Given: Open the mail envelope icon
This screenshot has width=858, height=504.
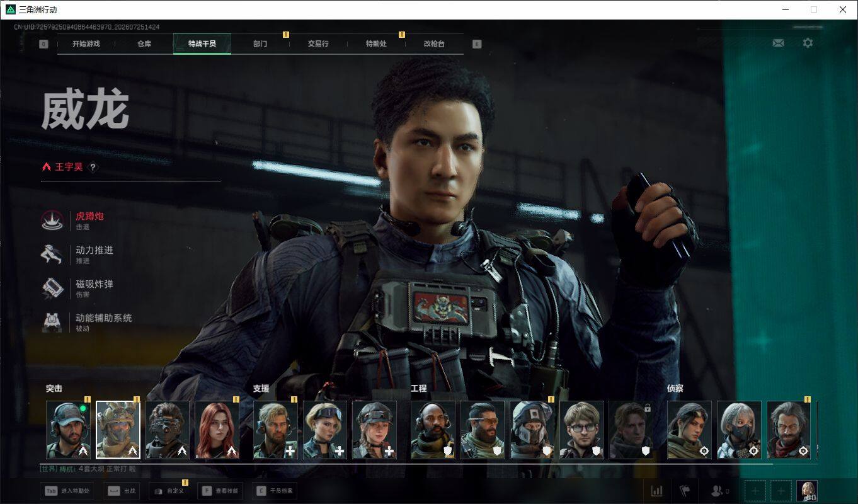Looking at the screenshot, I should pyautogui.click(x=778, y=43).
